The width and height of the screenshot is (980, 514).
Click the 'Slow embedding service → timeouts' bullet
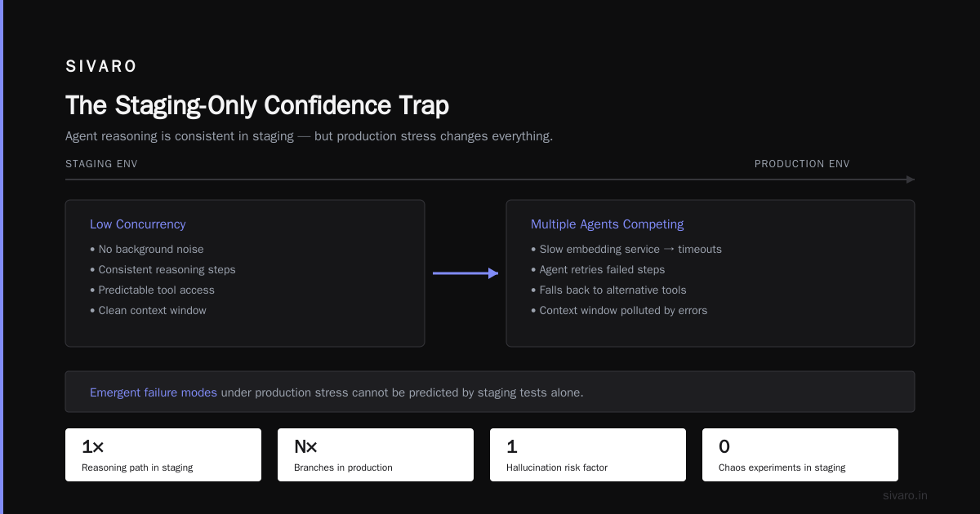pyautogui.click(x=626, y=249)
